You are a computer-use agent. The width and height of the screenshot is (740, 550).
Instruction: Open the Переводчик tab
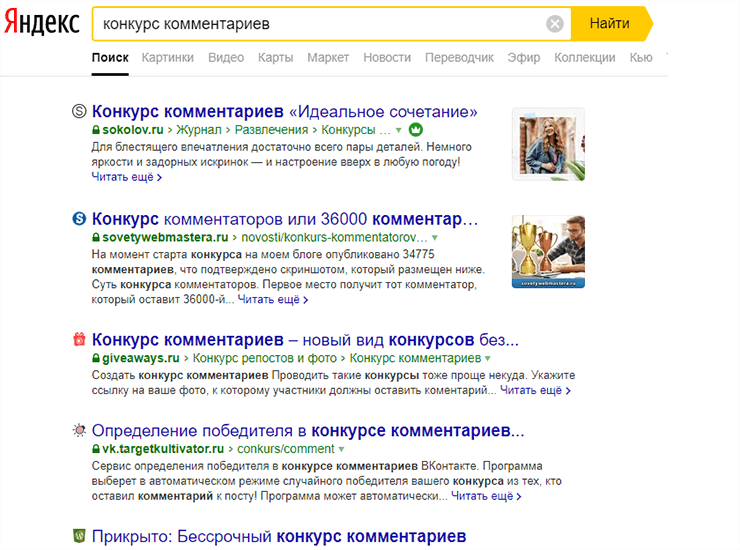pyautogui.click(x=459, y=58)
